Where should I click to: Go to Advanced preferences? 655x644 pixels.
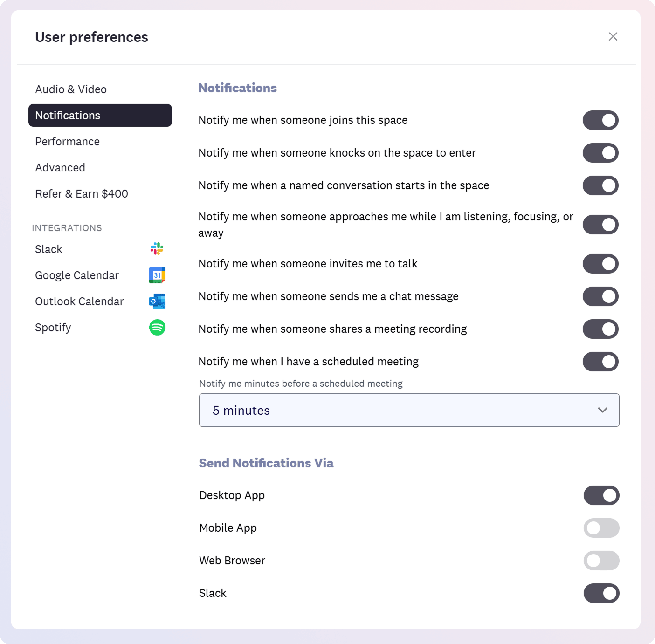tap(60, 168)
